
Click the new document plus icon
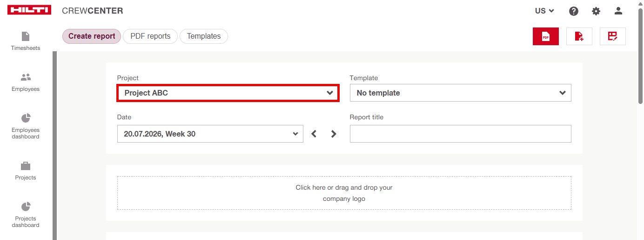(579, 36)
